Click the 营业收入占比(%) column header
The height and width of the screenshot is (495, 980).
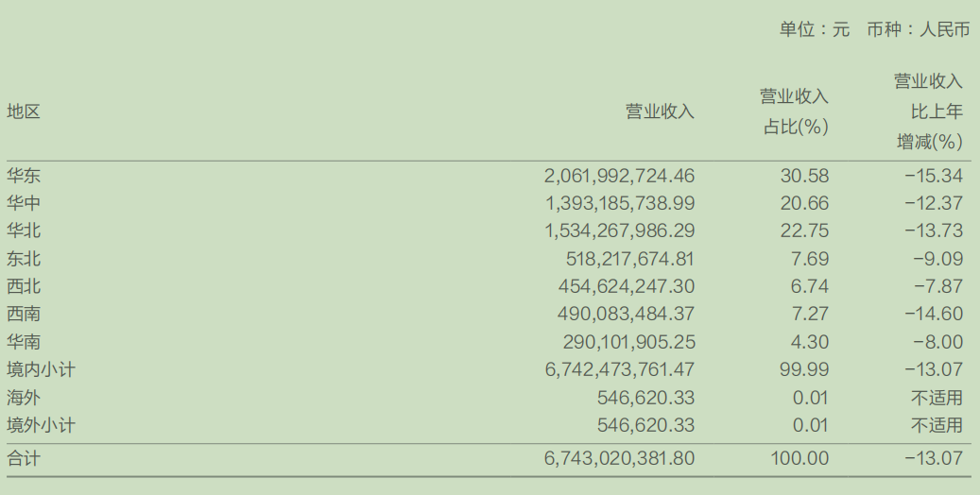(795, 111)
